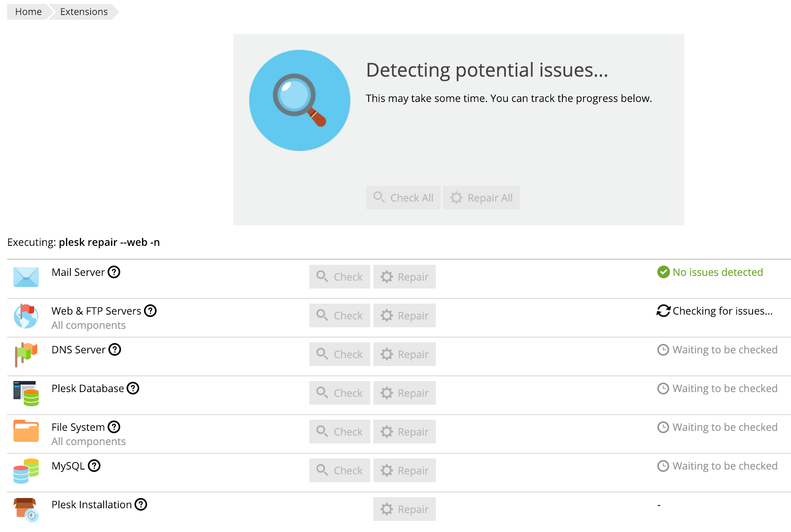Open DNS Server help question-mark icon
Viewport: 791px width, 532px height.
pos(115,349)
